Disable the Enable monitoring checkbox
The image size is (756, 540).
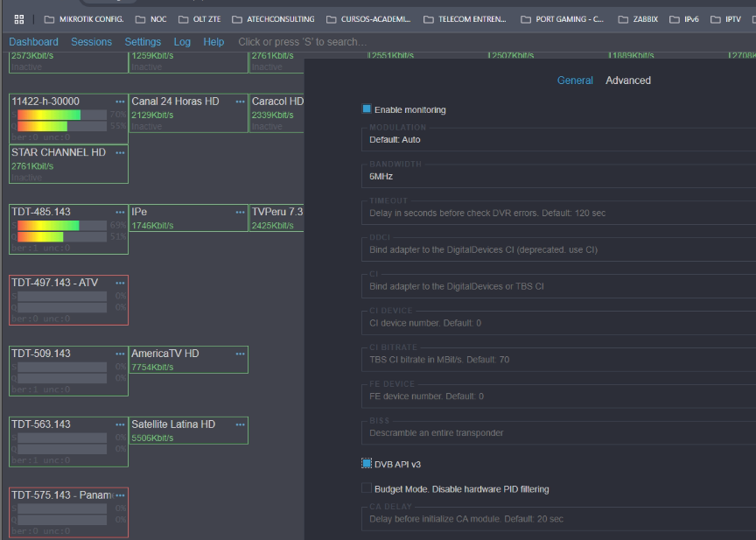[367, 109]
